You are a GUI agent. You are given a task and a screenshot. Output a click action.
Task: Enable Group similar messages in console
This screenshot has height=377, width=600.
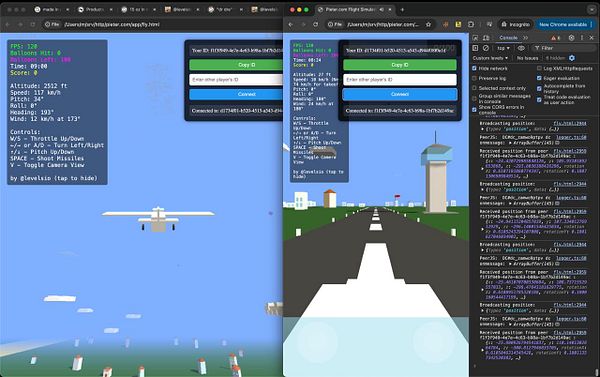click(x=474, y=98)
